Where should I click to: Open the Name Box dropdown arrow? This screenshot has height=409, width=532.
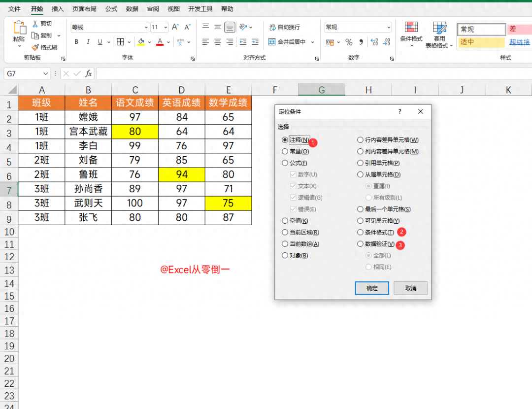tap(46, 73)
